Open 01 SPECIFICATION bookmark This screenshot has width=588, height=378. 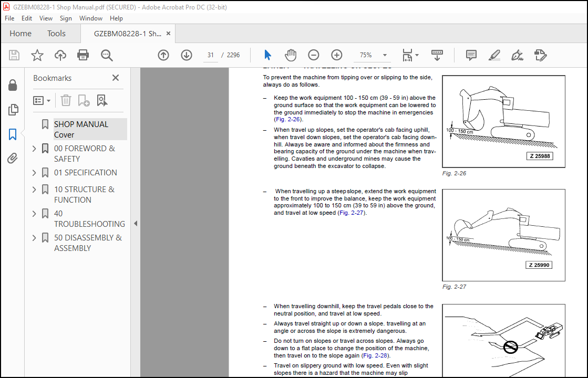(x=86, y=173)
